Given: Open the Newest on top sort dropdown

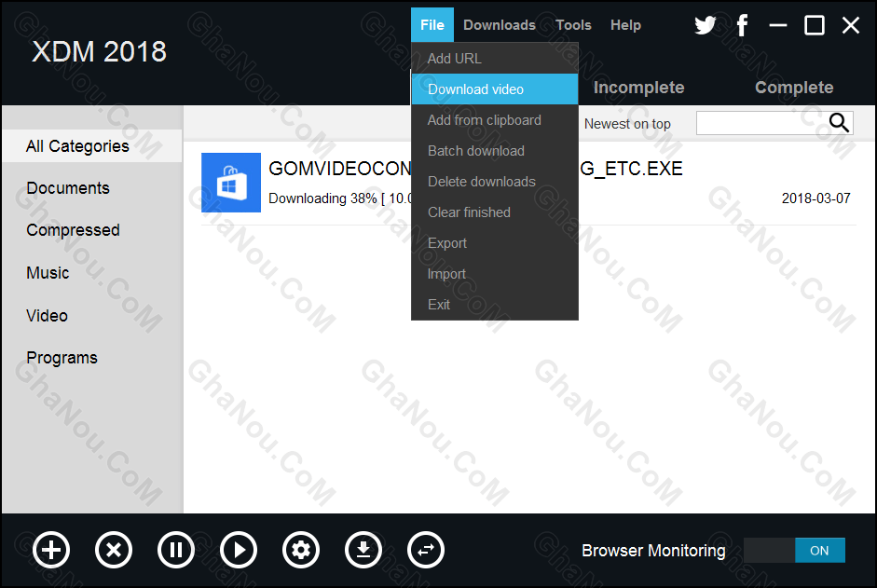Looking at the screenshot, I should coord(627,124).
